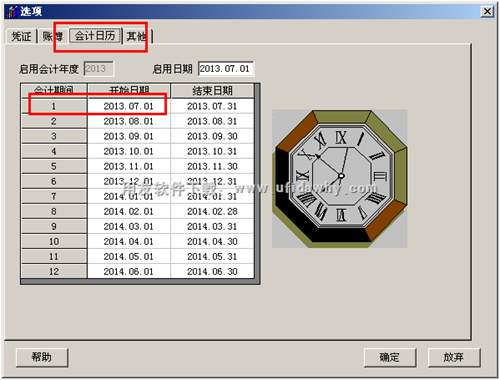Viewport: 500px width, 380px height.
Task: Click the 会计期间 column header
Action: [54, 90]
